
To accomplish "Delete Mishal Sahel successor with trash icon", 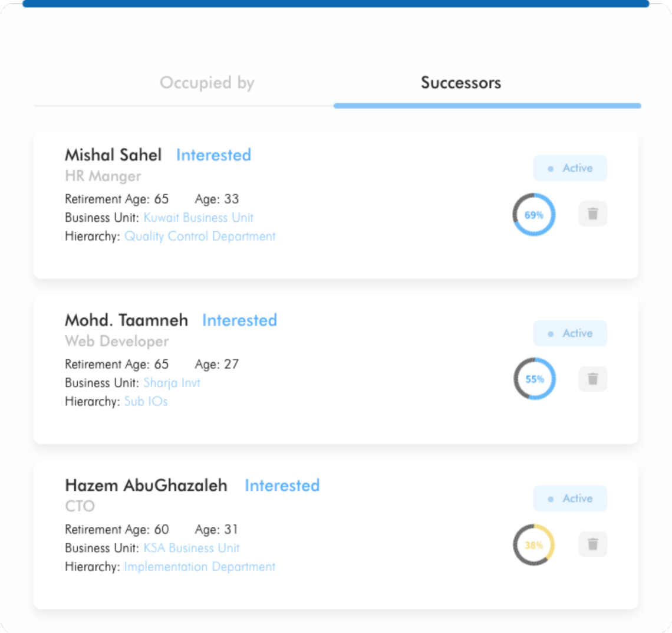I will pos(592,214).
